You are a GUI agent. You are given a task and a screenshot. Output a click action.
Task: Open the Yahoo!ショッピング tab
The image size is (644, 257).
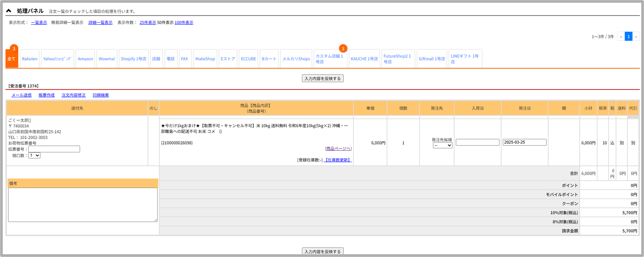tap(57, 58)
